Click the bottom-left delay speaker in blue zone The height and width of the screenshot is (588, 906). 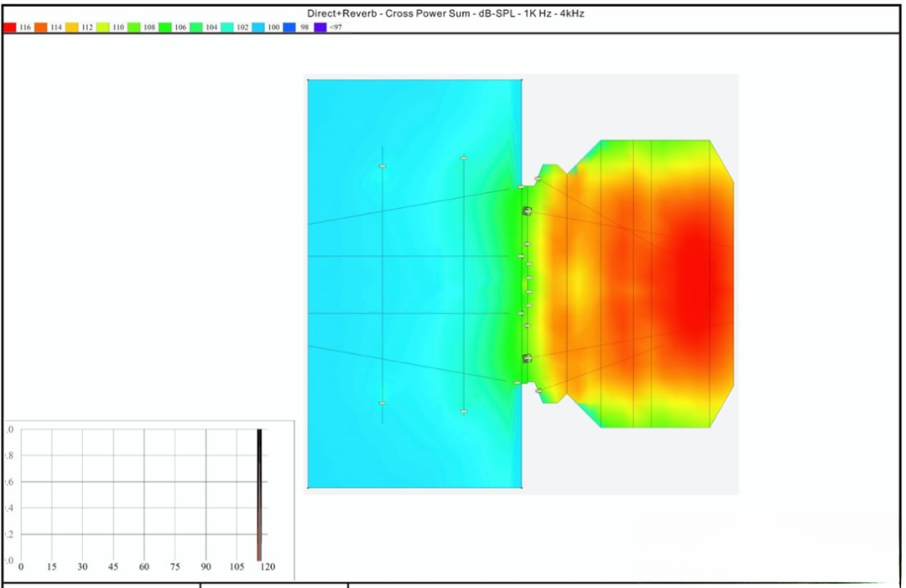point(383,403)
